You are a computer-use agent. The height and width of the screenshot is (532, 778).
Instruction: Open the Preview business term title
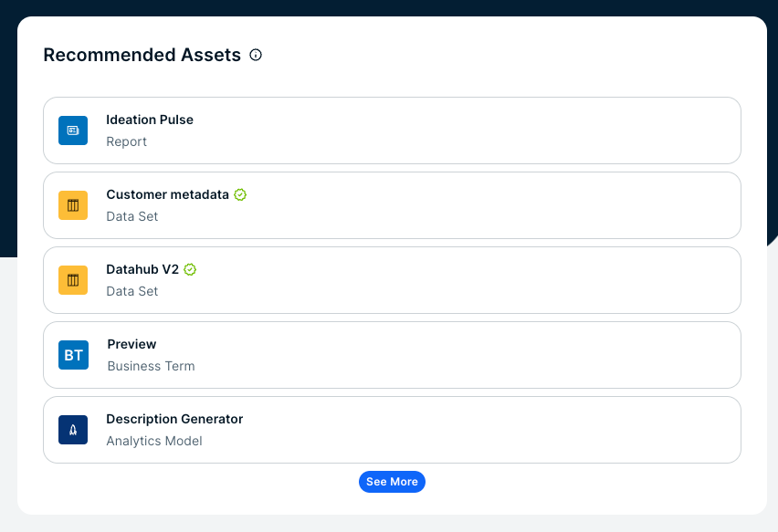coord(131,344)
